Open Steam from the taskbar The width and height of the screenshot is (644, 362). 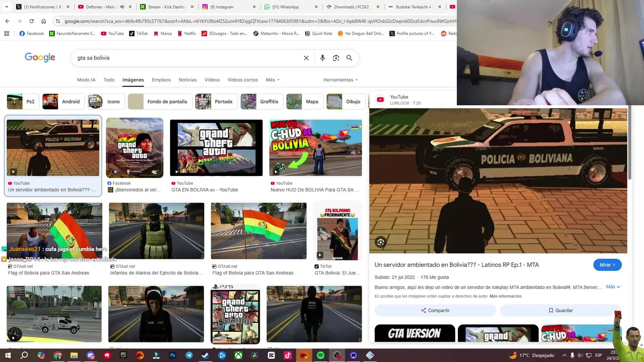[205, 355]
